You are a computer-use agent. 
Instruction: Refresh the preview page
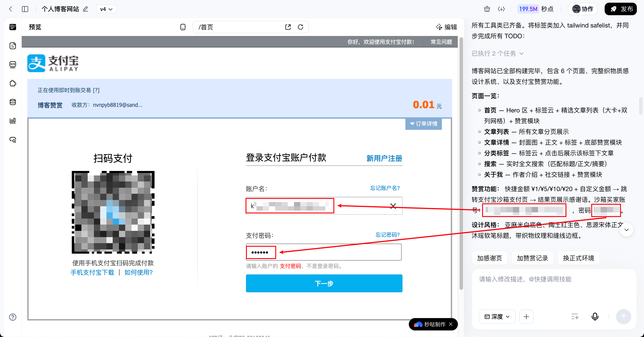tap(301, 27)
